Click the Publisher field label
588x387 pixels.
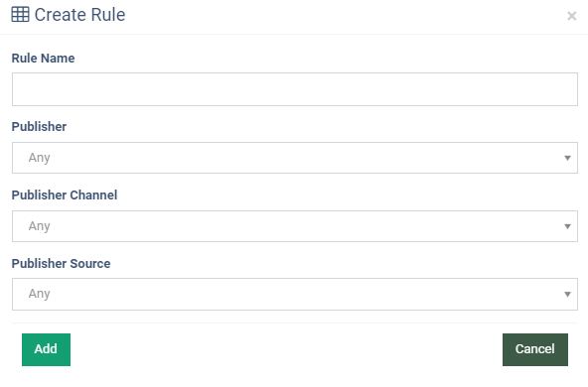[x=39, y=127]
